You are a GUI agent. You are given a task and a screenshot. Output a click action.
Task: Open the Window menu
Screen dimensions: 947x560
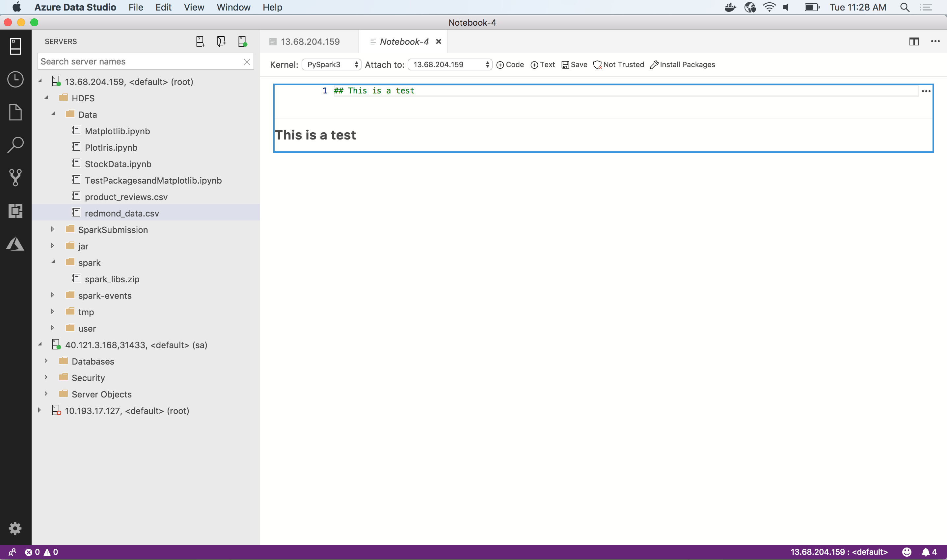click(233, 7)
